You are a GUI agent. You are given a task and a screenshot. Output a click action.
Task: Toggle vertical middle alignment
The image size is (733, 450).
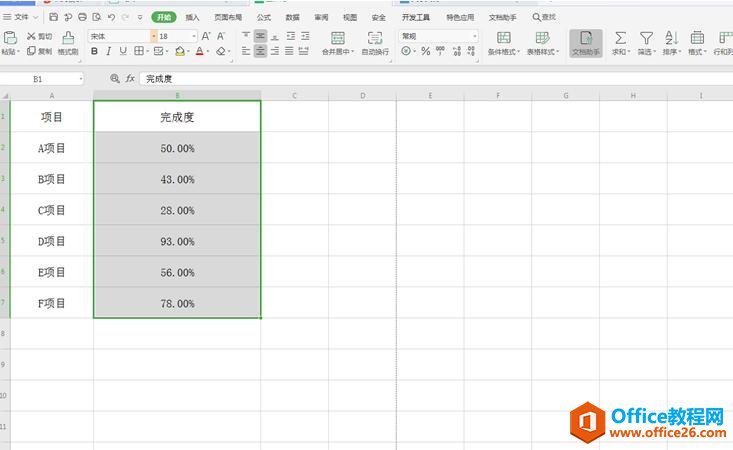tap(260, 36)
